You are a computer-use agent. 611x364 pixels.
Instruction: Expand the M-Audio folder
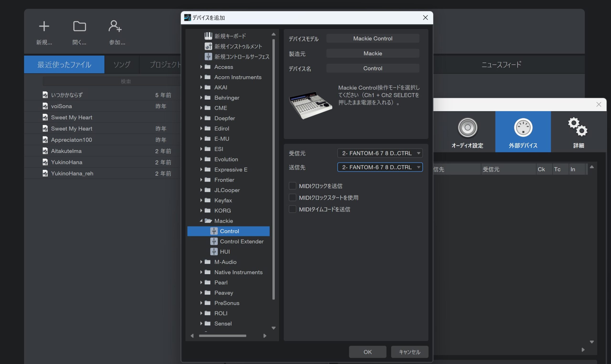201,262
